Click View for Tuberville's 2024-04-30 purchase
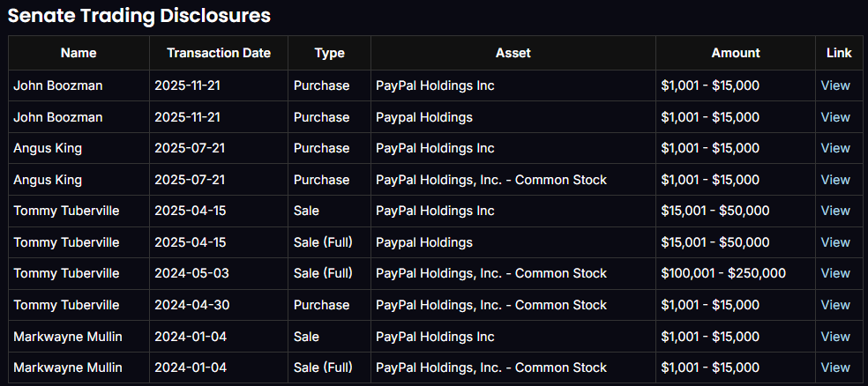The height and width of the screenshot is (386, 868). tap(834, 305)
